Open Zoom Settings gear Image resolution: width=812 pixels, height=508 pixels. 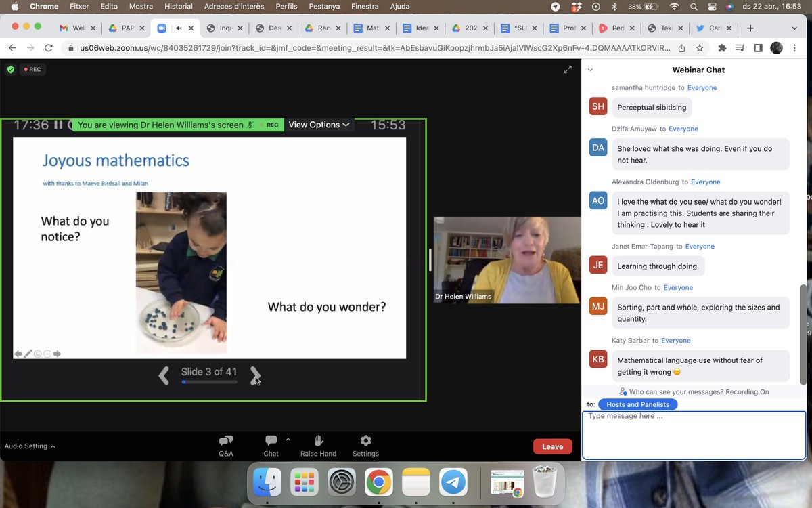point(365,446)
